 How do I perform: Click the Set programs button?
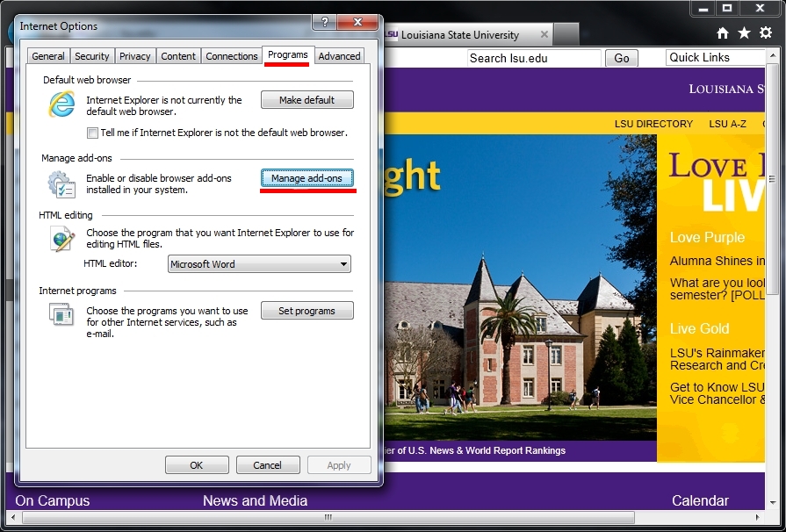point(306,311)
